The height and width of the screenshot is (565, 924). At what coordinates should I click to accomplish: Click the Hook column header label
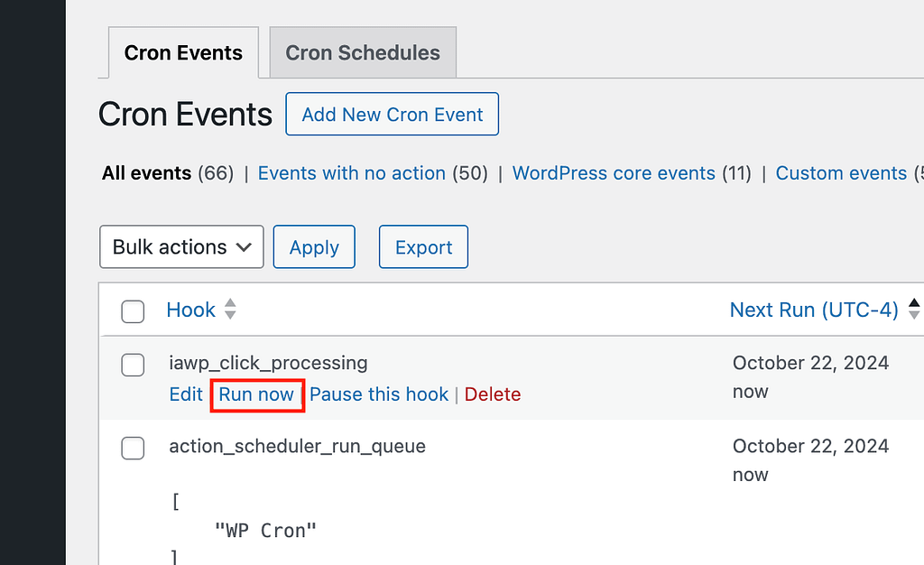(x=190, y=310)
